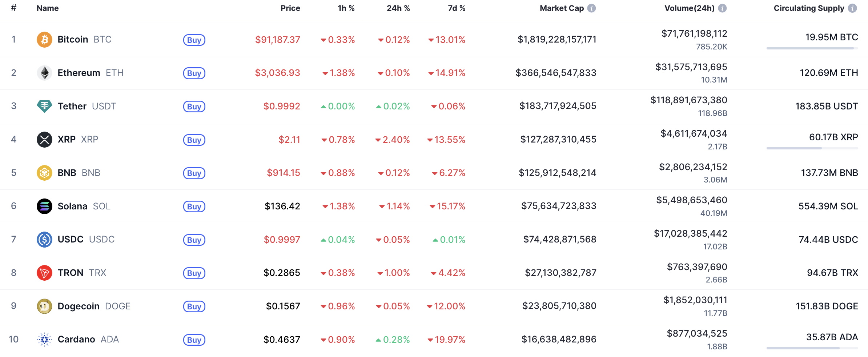Viewport: 868px width, 357px height.
Task: Click the Ethereum diamond logo icon
Action: pyautogui.click(x=44, y=73)
